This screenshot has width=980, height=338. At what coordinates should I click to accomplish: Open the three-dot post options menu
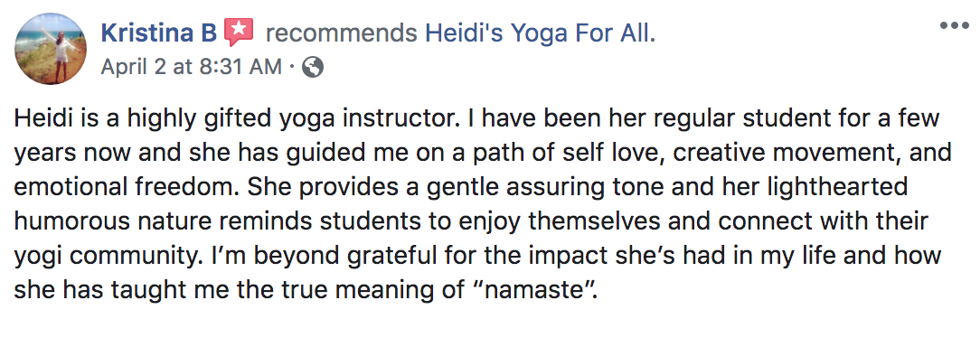(x=954, y=25)
